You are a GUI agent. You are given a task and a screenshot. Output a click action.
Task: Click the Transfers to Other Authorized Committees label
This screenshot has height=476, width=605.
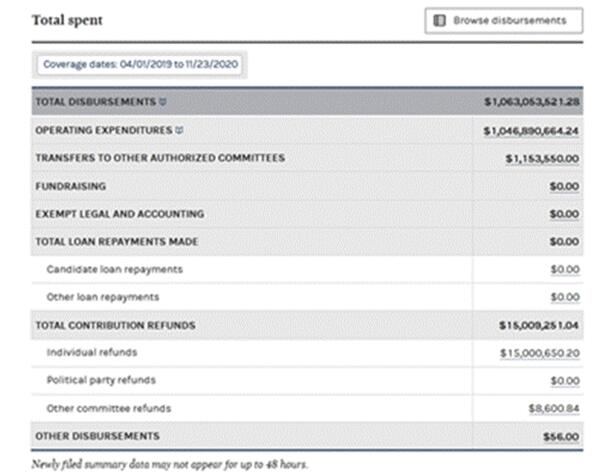[x=160, y=158]
